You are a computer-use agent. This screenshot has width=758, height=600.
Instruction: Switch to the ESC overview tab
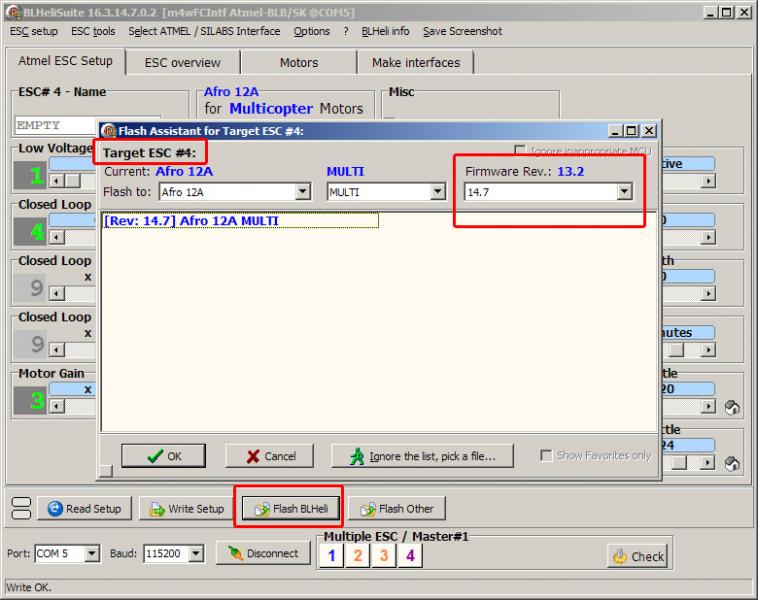(x=182, y=62)
